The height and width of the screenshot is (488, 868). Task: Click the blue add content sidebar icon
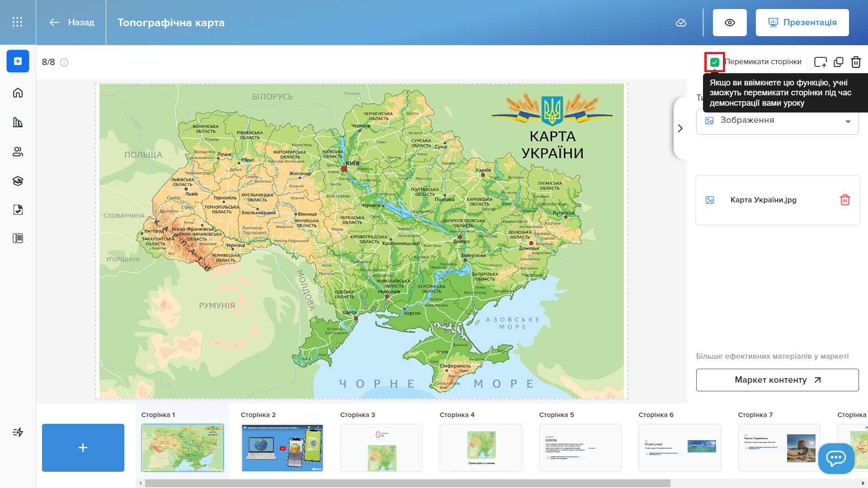pyautogui.click(x=18, y=61)
